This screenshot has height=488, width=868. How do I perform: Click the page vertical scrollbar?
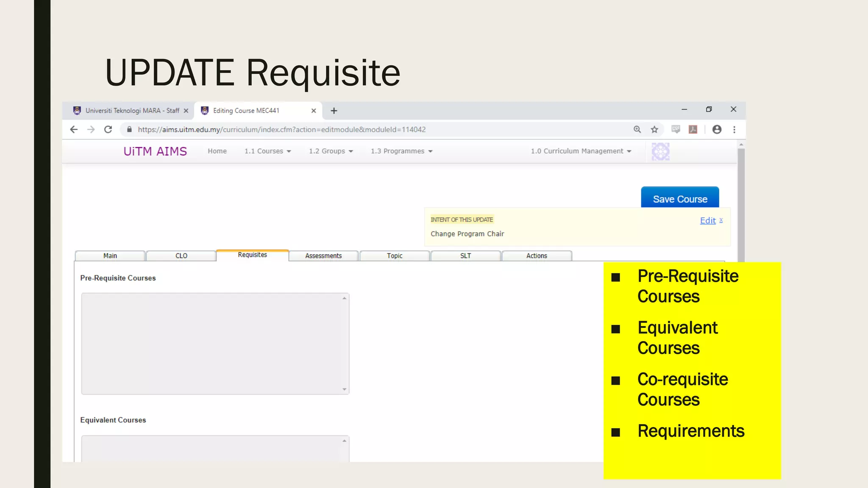click(741, 203)
